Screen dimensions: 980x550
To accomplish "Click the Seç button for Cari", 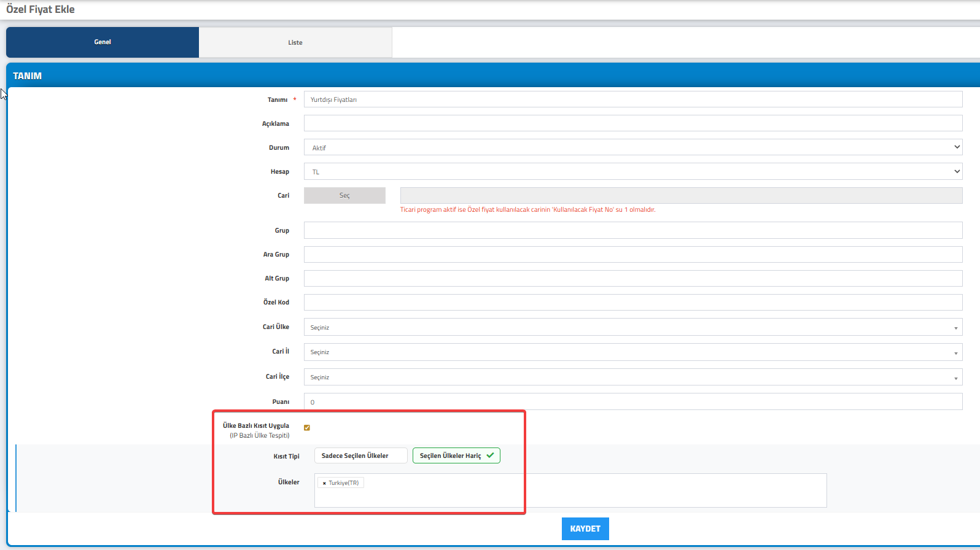I will tap(344, 195).
